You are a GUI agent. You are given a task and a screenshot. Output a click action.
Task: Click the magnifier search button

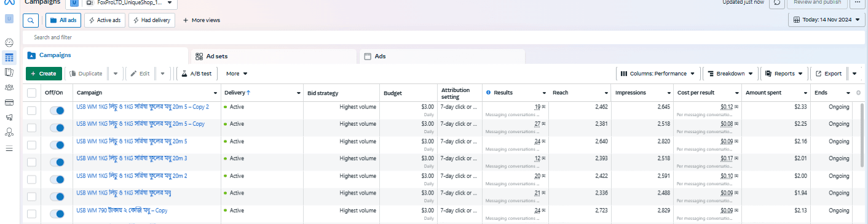click(x=31, y=20)
